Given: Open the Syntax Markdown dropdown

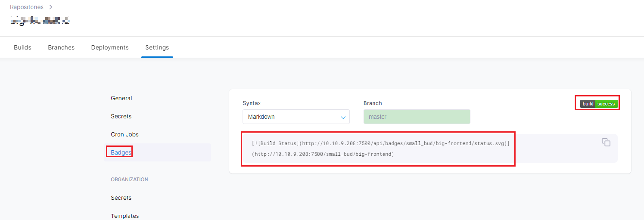Looking at the screenshot, I should click(296, 117).
